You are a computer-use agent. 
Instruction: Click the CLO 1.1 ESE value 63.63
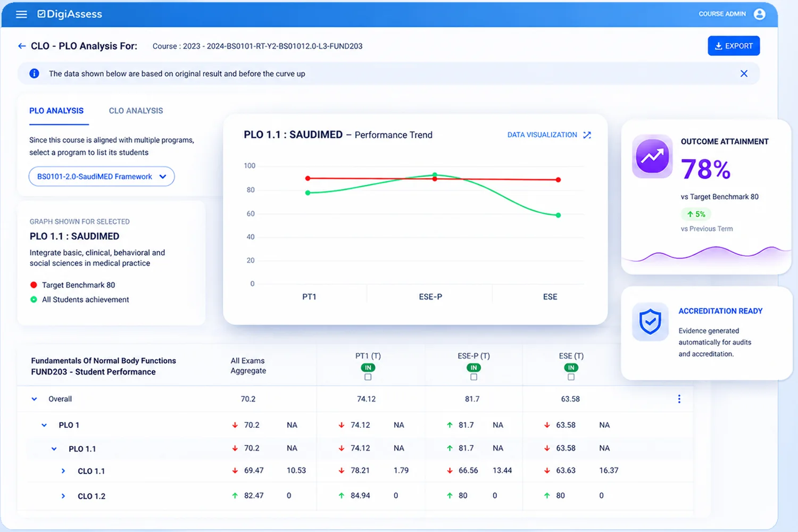[566, 470]
